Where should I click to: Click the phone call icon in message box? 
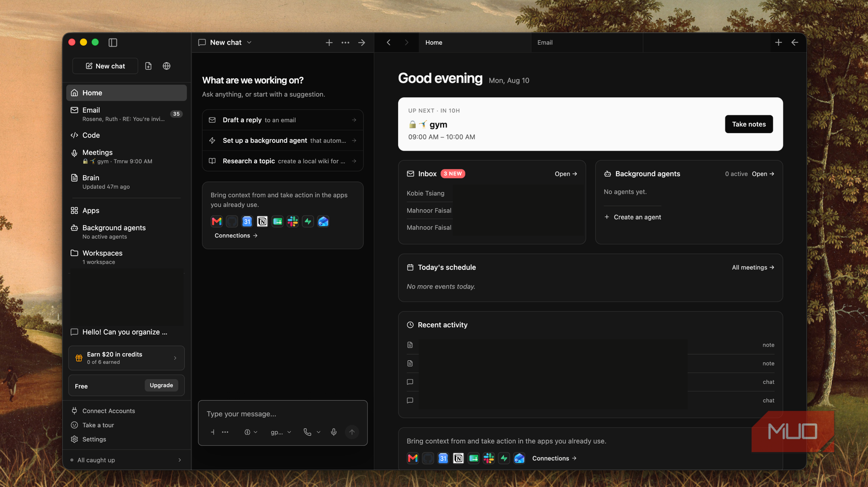307,432
